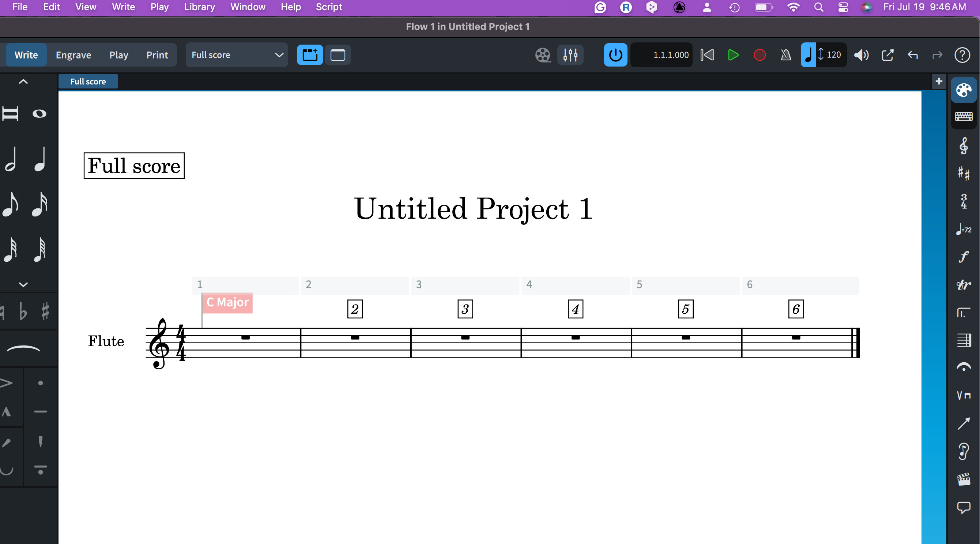Select the eighth note duration

(x=11, y=204)
